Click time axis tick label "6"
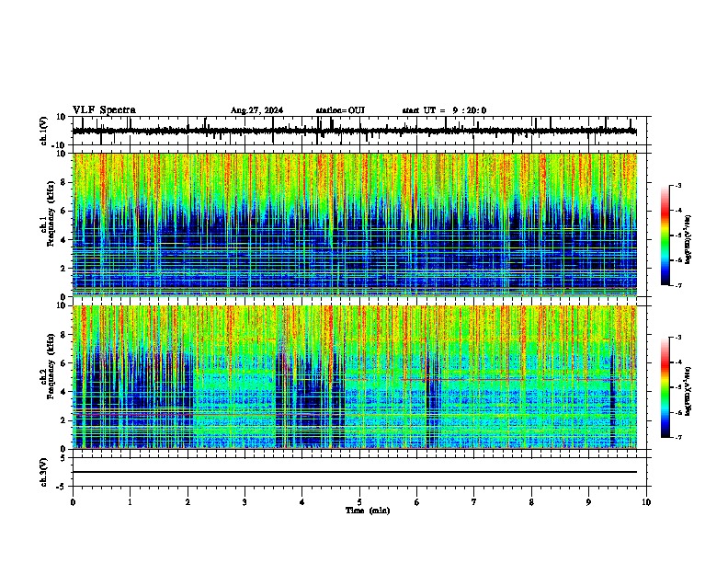This screenshot has width=728, height=563. (x=417, y=502)
